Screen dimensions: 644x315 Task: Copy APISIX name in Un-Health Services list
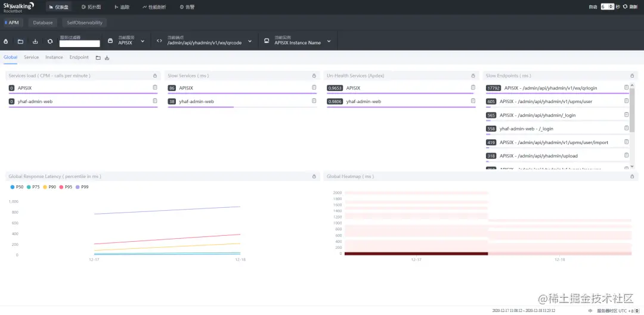coord(473,88)
